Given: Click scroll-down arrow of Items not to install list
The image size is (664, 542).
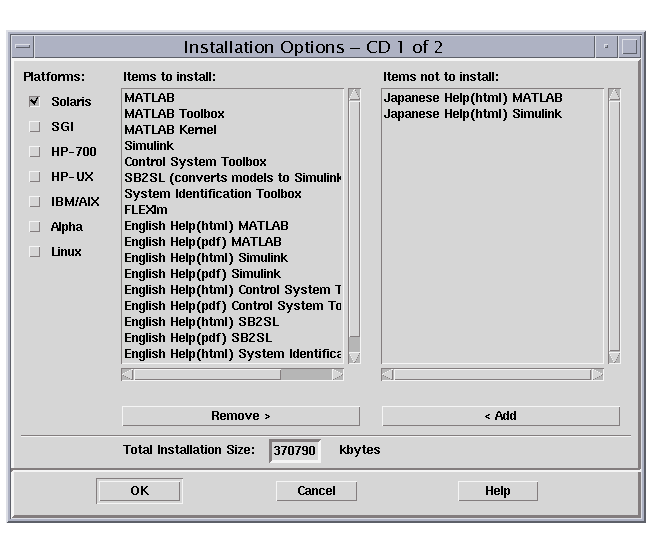Looking at the screenshot, I should point(614,358).
